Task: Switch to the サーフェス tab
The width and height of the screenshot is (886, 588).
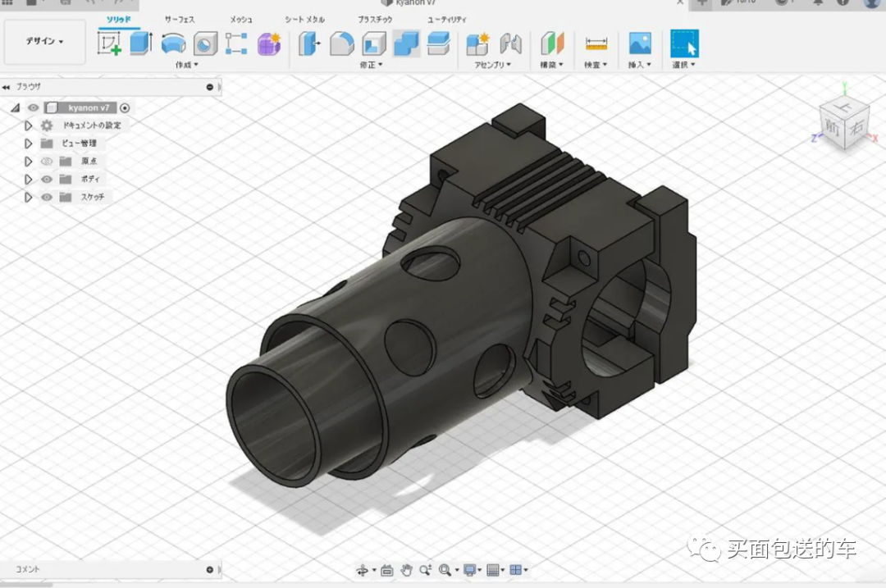Action: [180, 20]
